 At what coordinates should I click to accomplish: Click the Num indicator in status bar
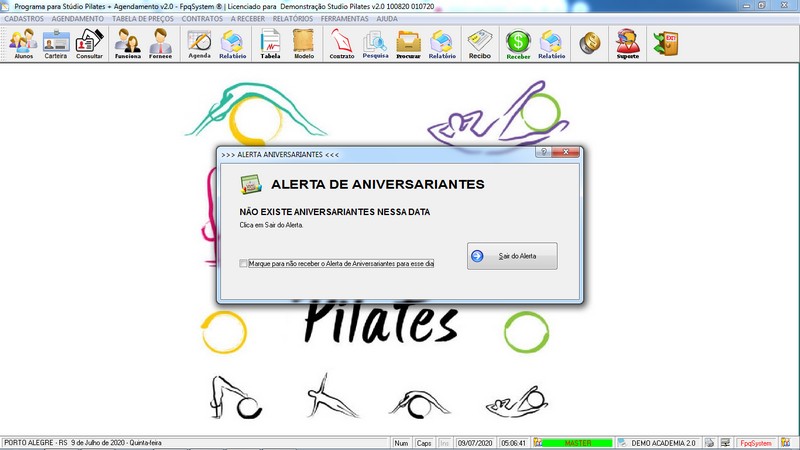click(x=401, y=443)
